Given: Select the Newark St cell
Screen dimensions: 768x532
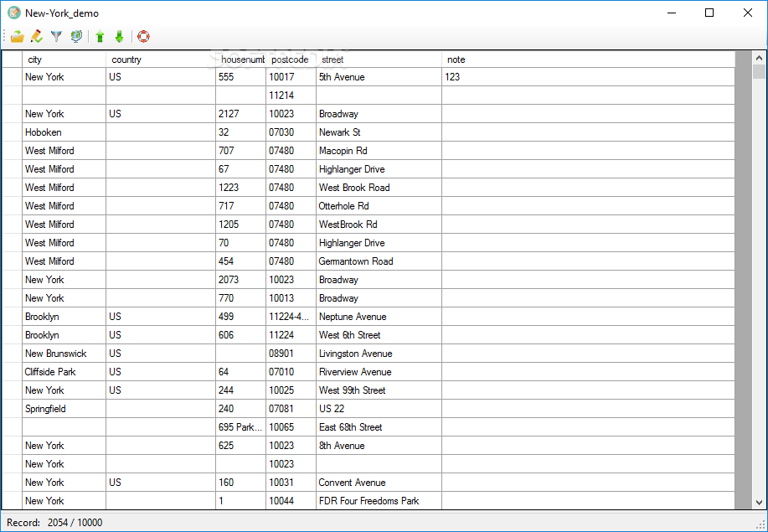Looking at the screenshot, I should tap(379, 132).
